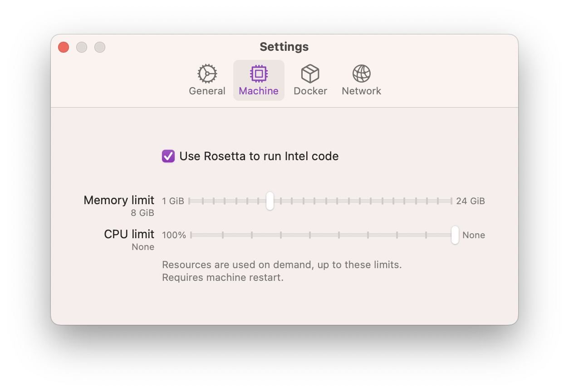Click the purple checkmark next to Rosetta option
The width and height of the screenshot is (569, 392).
pyautogui.click(x=168, y=156)
